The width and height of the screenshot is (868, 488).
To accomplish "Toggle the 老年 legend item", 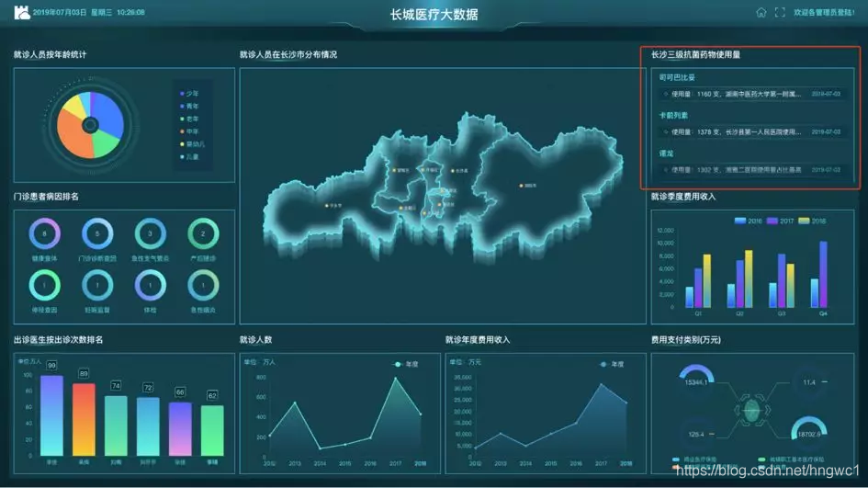I will pyautogui.click(x=189, y=119).
